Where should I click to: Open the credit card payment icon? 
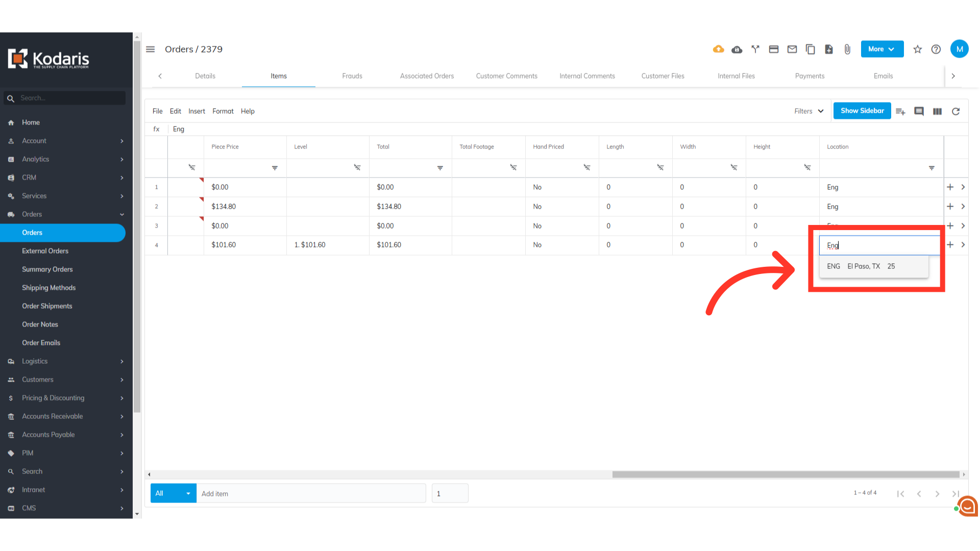774,49
